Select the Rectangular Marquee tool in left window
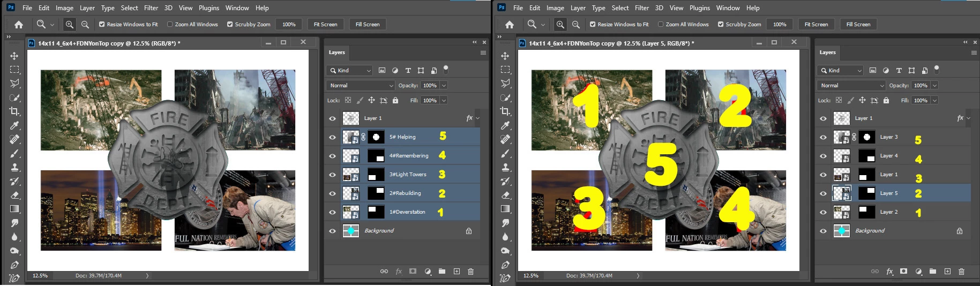Viewport: 980px width, 286px height. point(14,70)
